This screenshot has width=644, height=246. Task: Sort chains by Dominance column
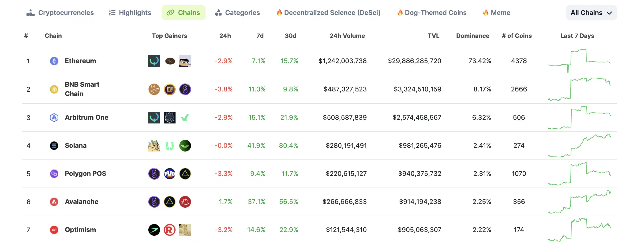tap(472, 36)
